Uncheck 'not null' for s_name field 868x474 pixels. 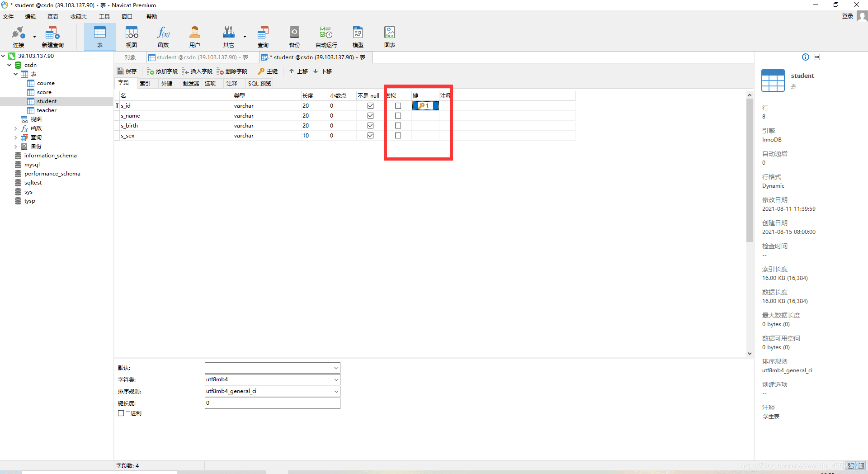coord(370,116)
